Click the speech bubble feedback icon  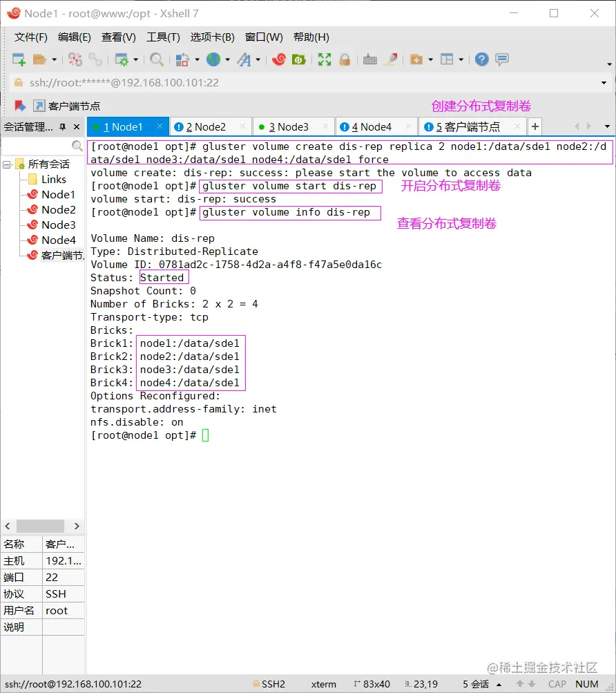coord(502,59)
